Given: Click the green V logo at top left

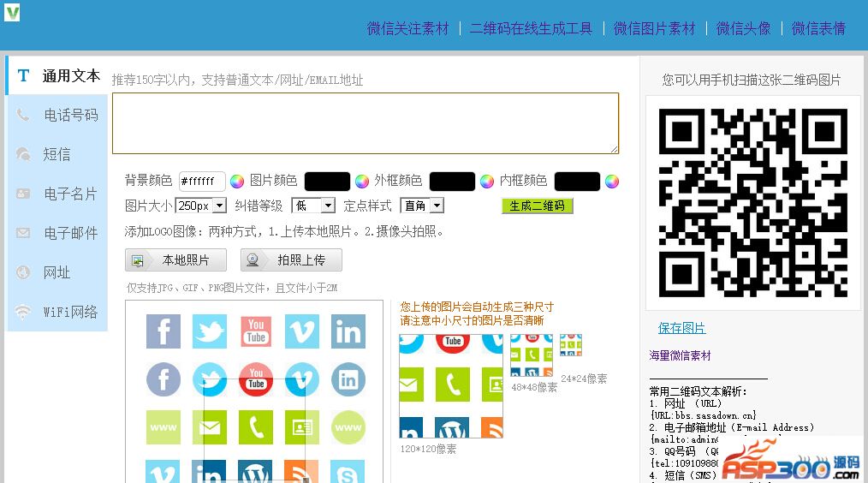Looking at the screenshot, I should tap(12, 12).
